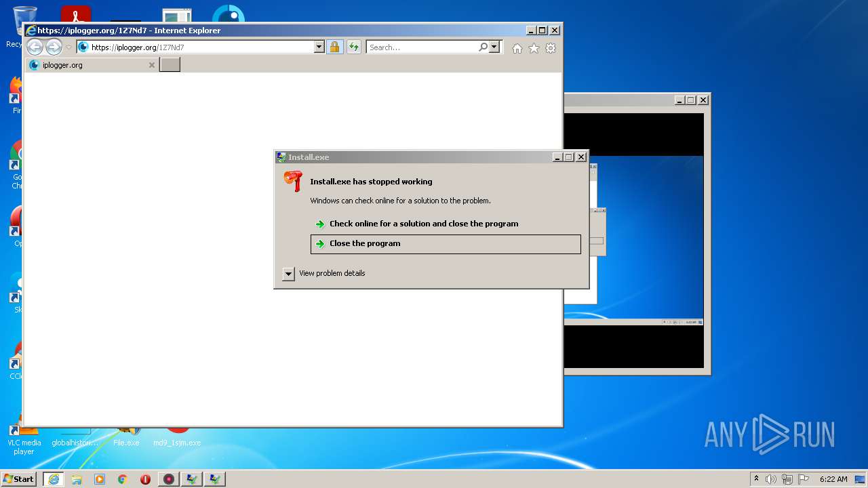Click the 6:22 AM clock
The height and width of the screenshot is (488, 868).
(833, 479)
